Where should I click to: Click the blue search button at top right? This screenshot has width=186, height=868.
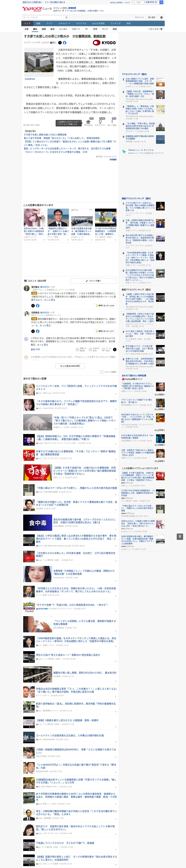(x=161, y=2)
